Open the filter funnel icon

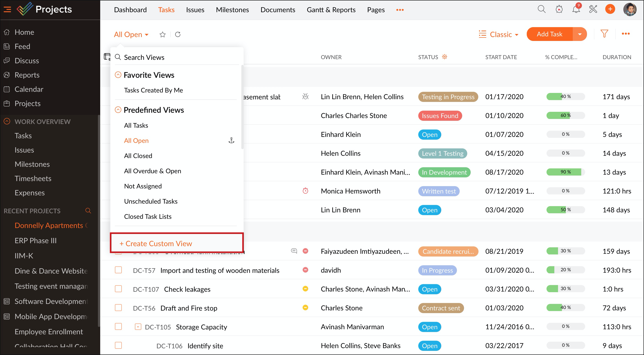click(604, 34)
